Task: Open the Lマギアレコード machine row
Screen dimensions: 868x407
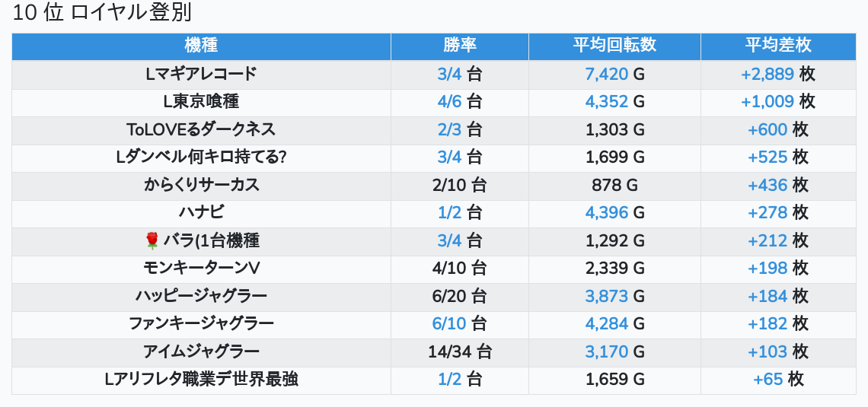Action: (201, 74)
